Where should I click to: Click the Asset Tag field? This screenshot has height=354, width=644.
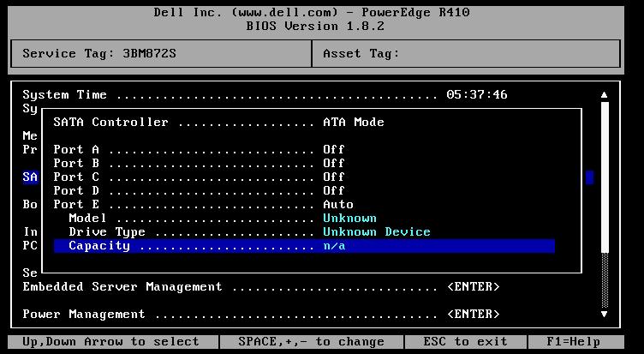(x=466, y=53)
